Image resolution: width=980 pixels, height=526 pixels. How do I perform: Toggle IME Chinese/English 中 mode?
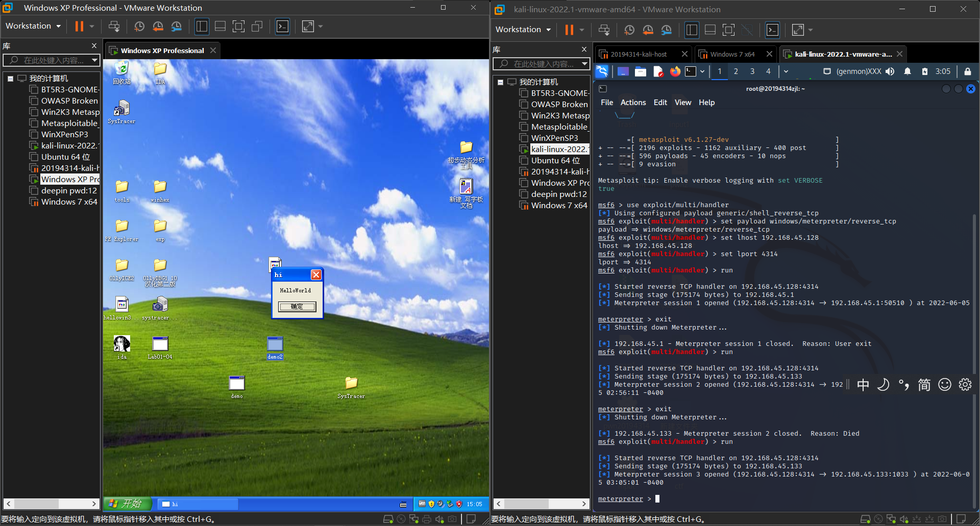click(863, 385)
